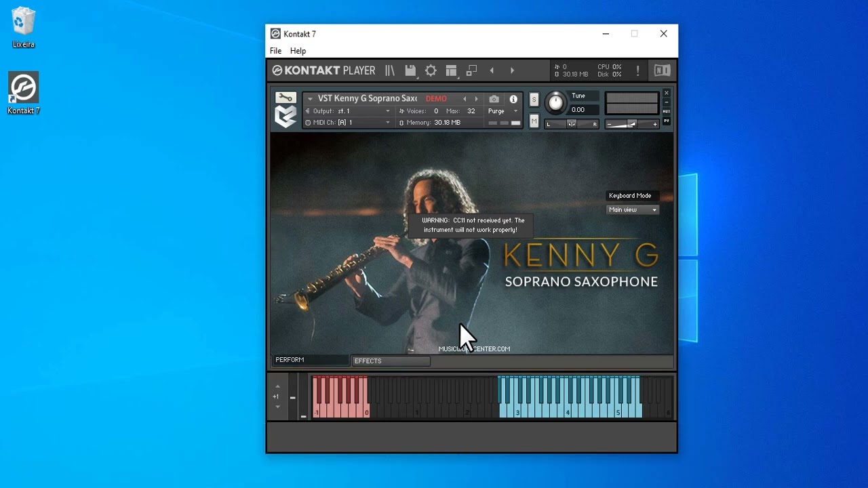The width and height of the screenshot is (868, 488).
Task: Click Memory 30.18 MB readout
Action: click(x=429, y=123)
